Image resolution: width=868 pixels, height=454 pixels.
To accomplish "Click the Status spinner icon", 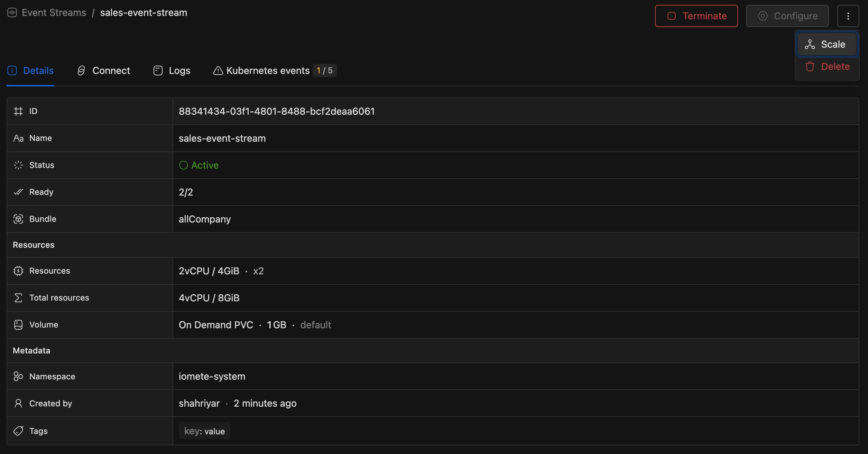I will 18,165.
